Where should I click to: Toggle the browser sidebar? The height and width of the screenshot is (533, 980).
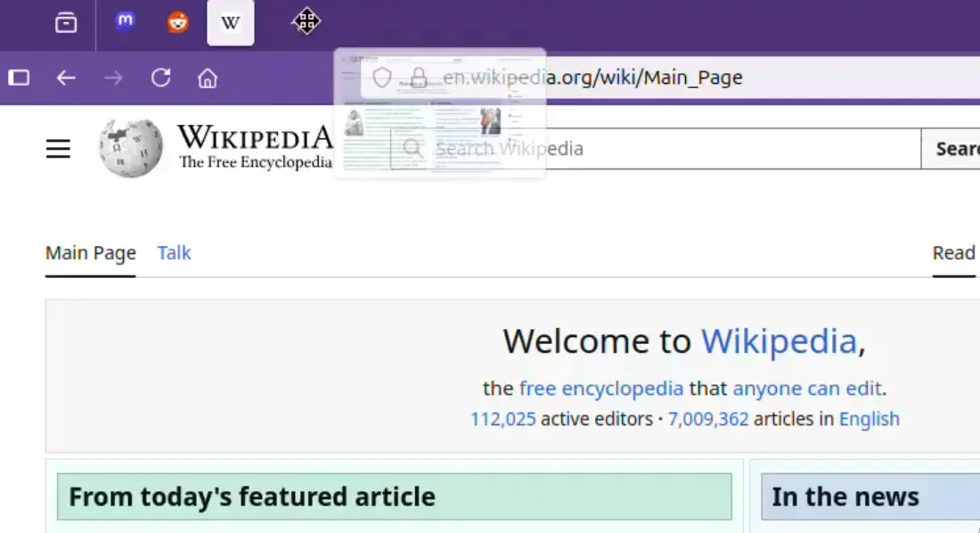(19, 78)
